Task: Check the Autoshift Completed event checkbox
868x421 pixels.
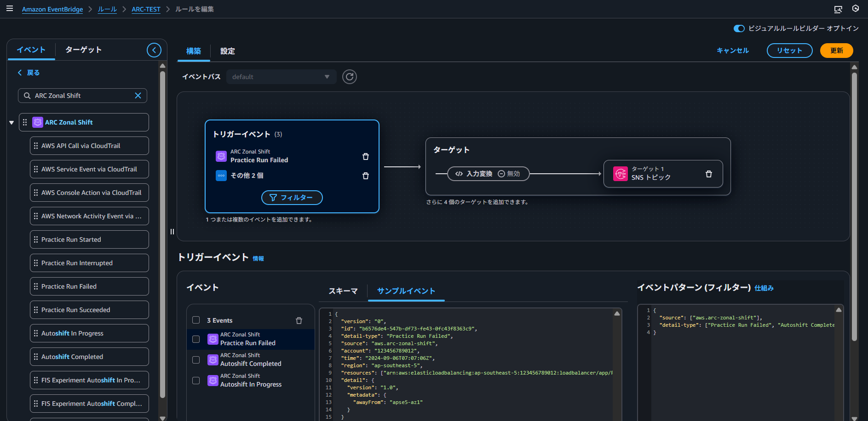Action: coord(196,360)
